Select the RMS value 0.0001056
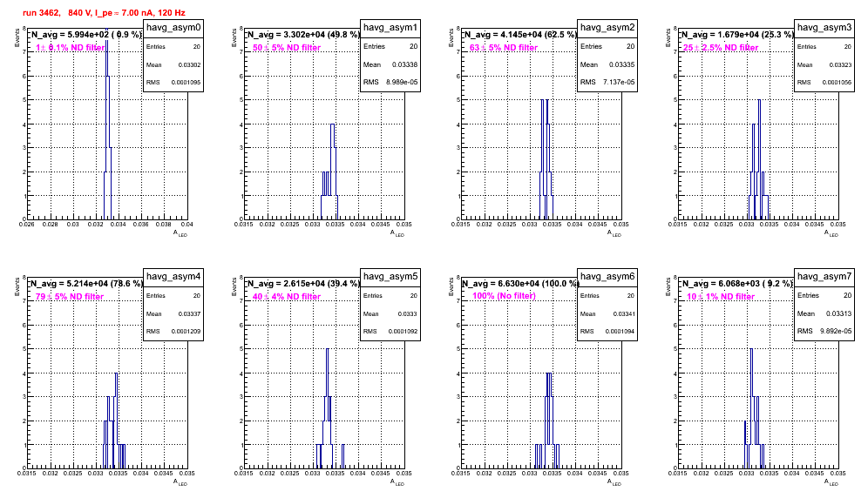The width and height of the screenshot is (868, 498). point(837,82)
